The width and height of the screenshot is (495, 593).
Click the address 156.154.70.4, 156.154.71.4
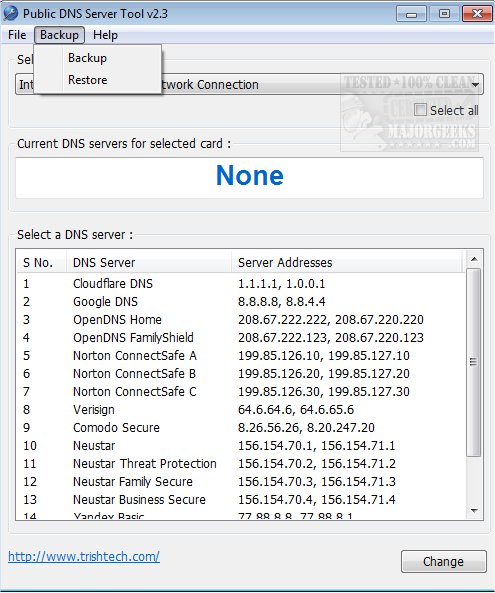coord(317,500)
